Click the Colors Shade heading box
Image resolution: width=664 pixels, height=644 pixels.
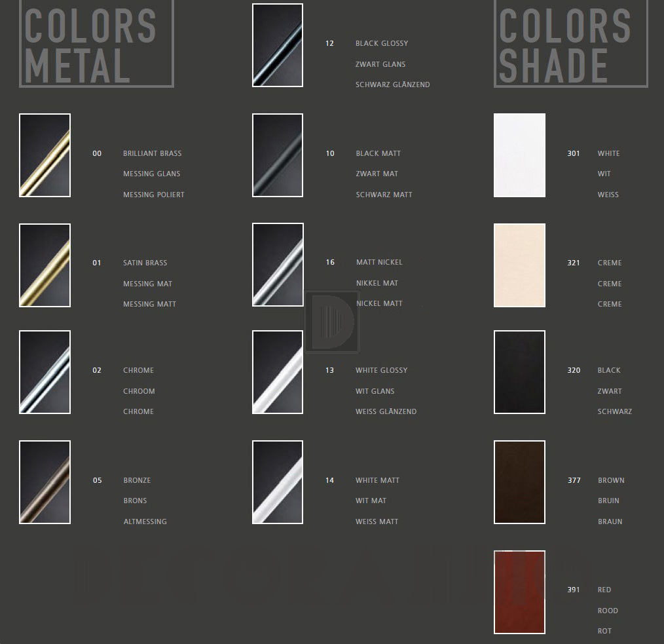pos(570,43)
